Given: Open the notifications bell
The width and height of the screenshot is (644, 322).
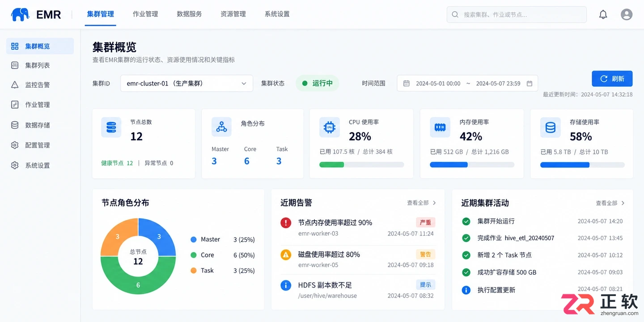Looking at the screenshot, I should coord(603,14).
